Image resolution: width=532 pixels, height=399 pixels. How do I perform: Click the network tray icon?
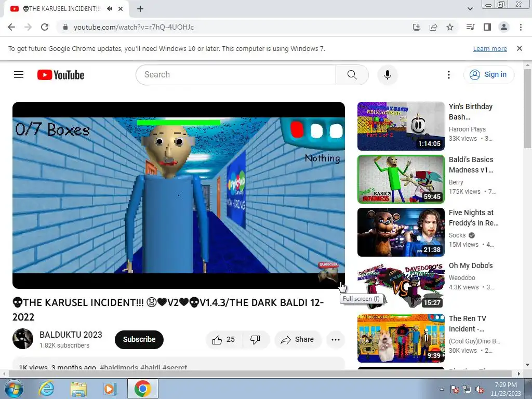click(x=467, y=389)
